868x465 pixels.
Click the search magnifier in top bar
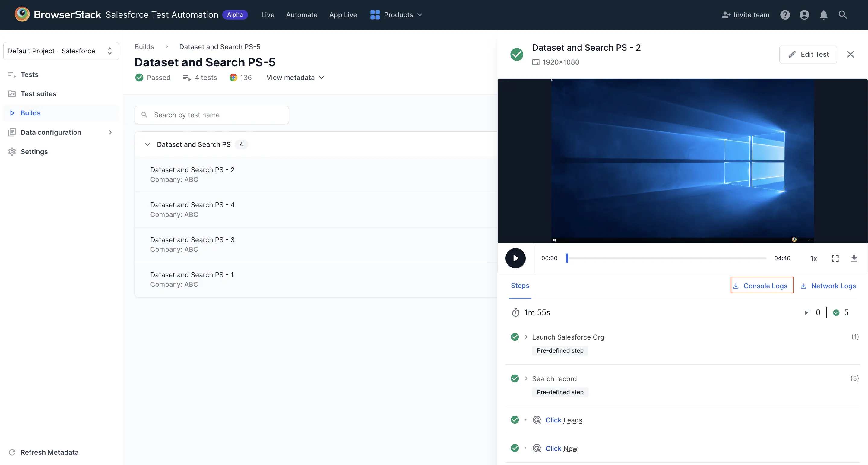coord(843,14)
